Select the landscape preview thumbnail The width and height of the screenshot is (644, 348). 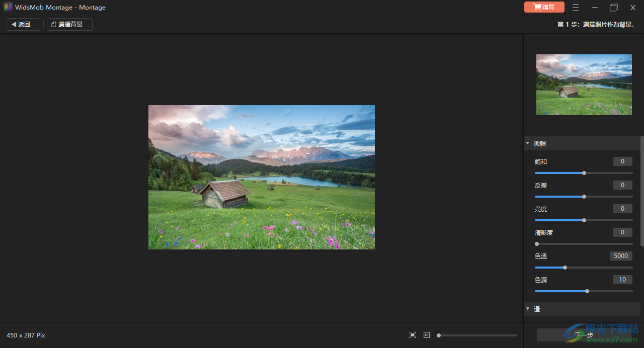click(584, 84)
